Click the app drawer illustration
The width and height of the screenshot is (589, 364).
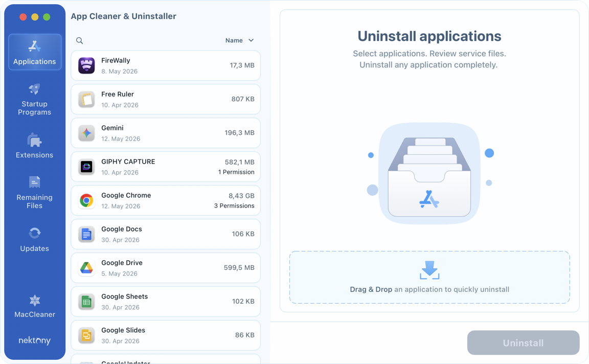[429, 173]
